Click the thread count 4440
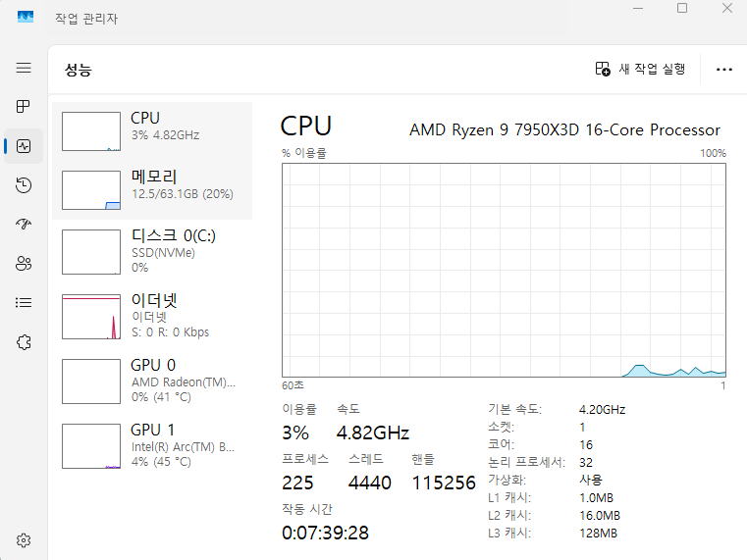This screenshot has width=747, height=560. (370, 483)
